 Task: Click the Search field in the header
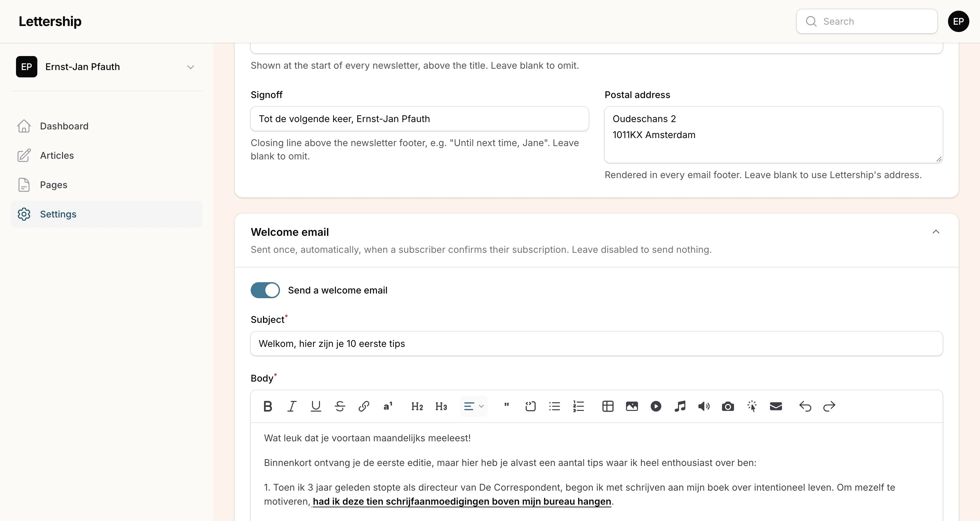pyautogui.click(x=867, y=21)
